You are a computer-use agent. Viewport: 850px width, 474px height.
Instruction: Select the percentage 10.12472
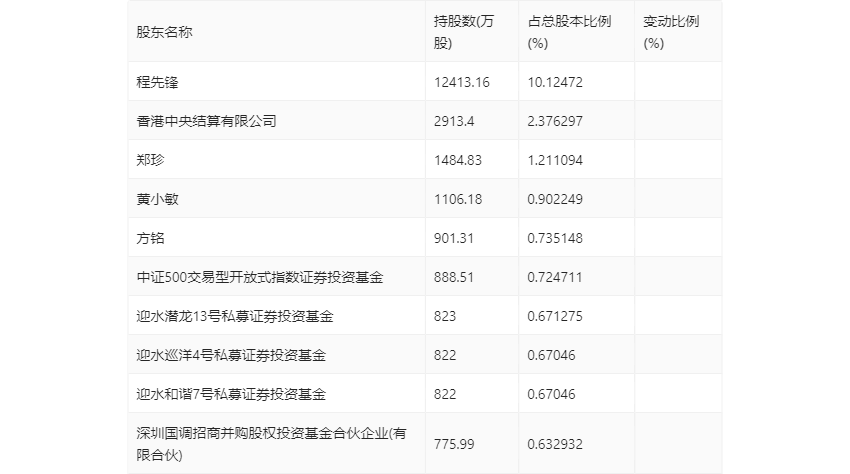pos(555,82)
